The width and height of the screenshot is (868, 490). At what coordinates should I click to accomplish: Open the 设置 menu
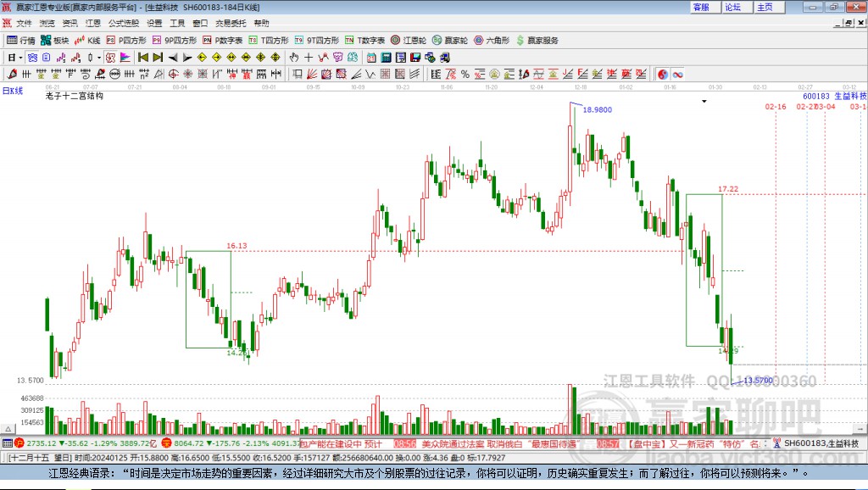[154, 23]
